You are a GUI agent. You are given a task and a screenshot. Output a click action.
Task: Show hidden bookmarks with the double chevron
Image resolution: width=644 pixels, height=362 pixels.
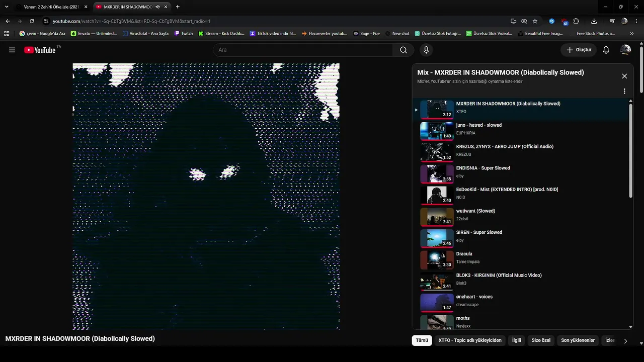(x=632, y=34)
